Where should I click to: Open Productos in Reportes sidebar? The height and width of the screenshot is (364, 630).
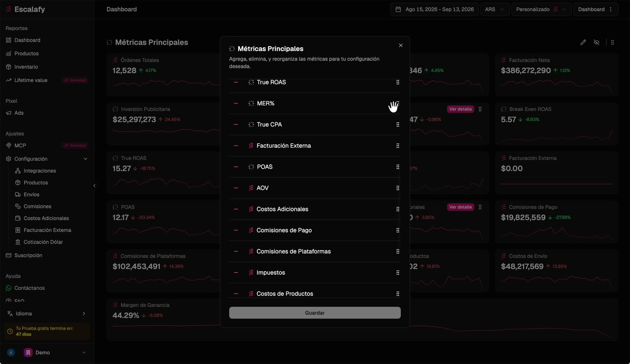click(x=27, y=54)
